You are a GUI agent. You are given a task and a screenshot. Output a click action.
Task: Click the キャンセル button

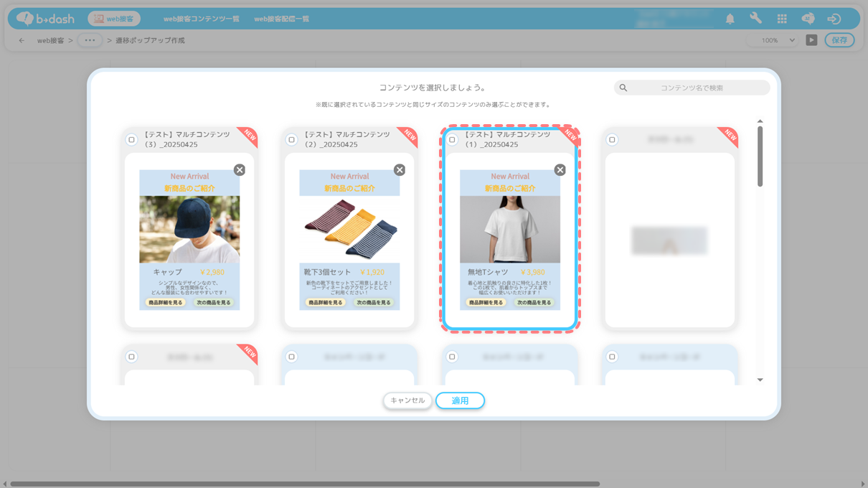click(x=407, y=400)
